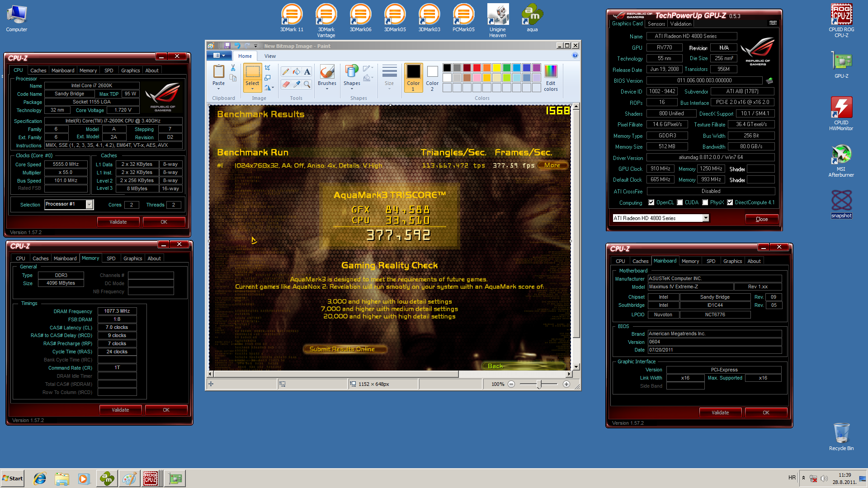The width and height of the screenshot is (868, 488).
Task: Select the Magnifier tool in Paint
Action: click(x=307, y=84)
